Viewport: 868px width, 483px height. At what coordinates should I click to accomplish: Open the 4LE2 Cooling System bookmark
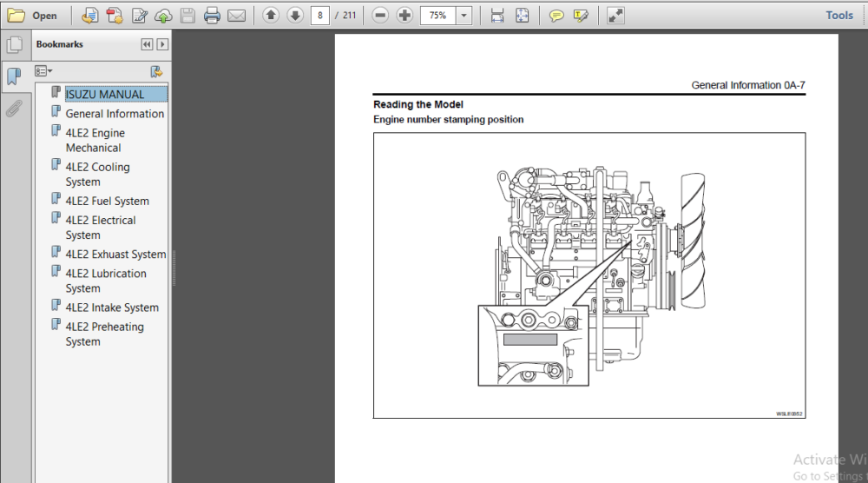click(97, 174)
